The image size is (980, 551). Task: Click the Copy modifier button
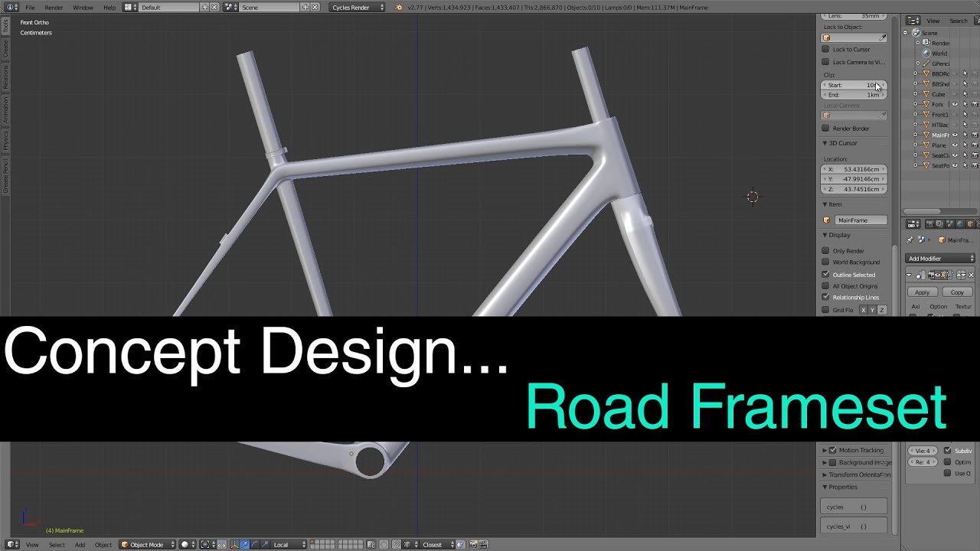pos(957,292)
